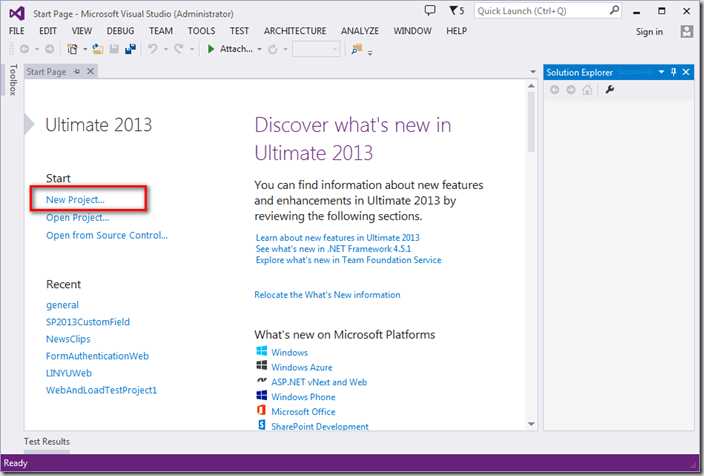Viewport: 704px width, 476px height.
Task: Open the Toolbox side tab
Action: pyautogui.click(x=13, y=79)
